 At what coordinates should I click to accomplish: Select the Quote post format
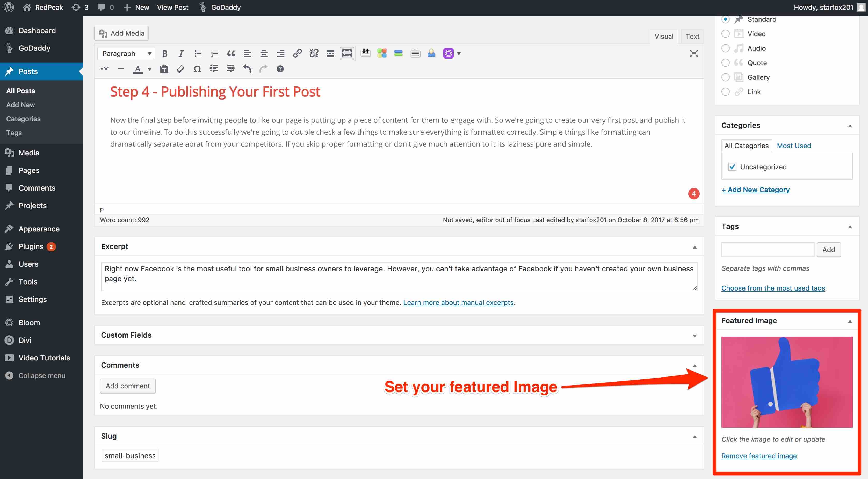click(726, 63)
